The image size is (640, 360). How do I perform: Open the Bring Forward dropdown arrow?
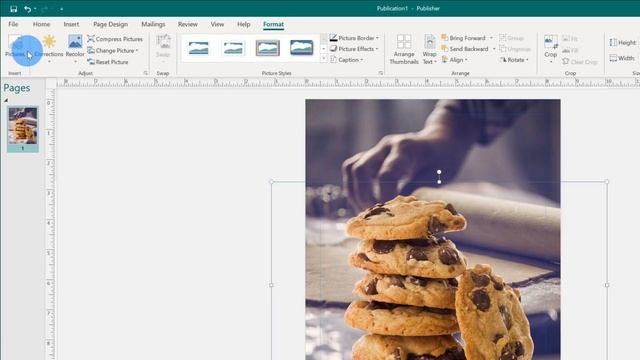pyautogui.click(x=491, y=38)
